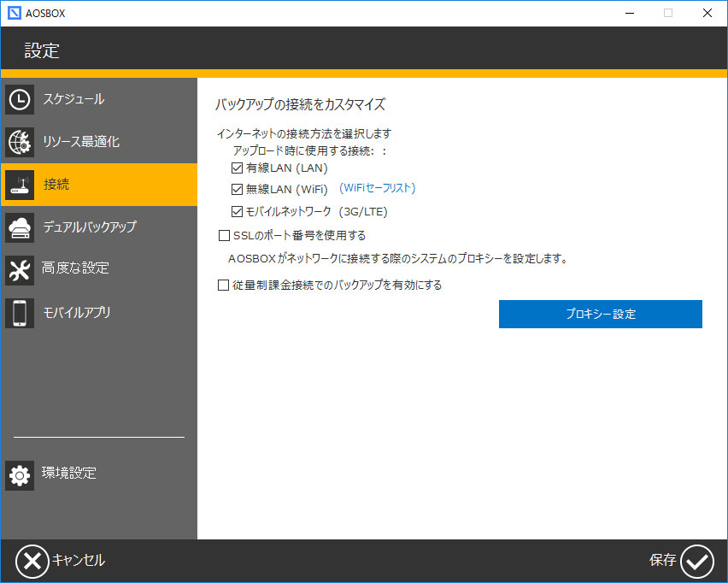Click the wrench icon for 高度な設定
This screenshot has width=728, height=583.
click(20, 270)
